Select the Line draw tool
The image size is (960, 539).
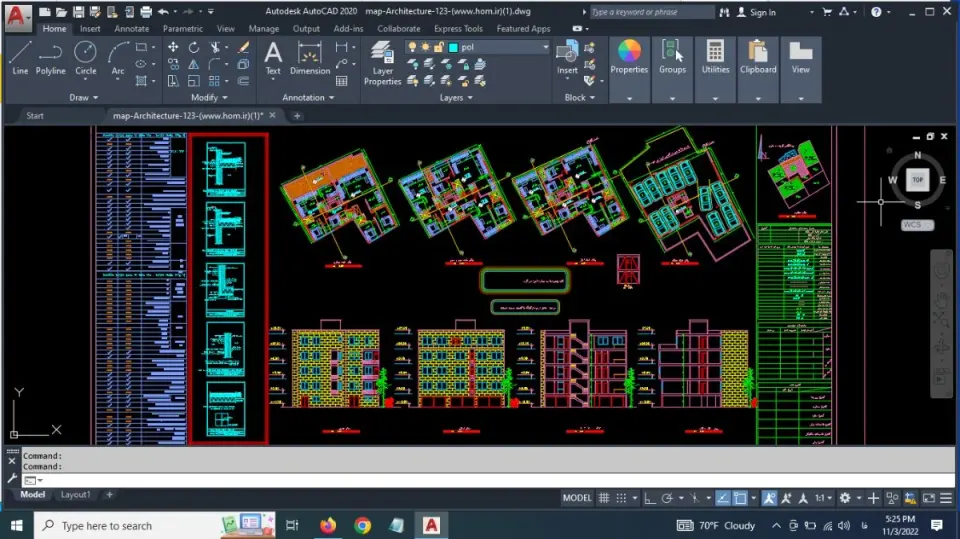tap(20, 58)
